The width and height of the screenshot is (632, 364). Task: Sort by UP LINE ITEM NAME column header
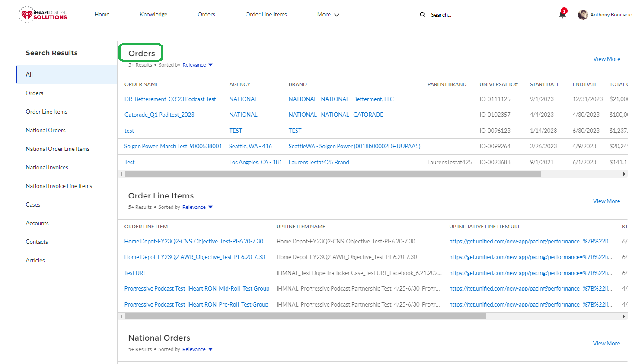pyautogui.click(x=301, y=227)
